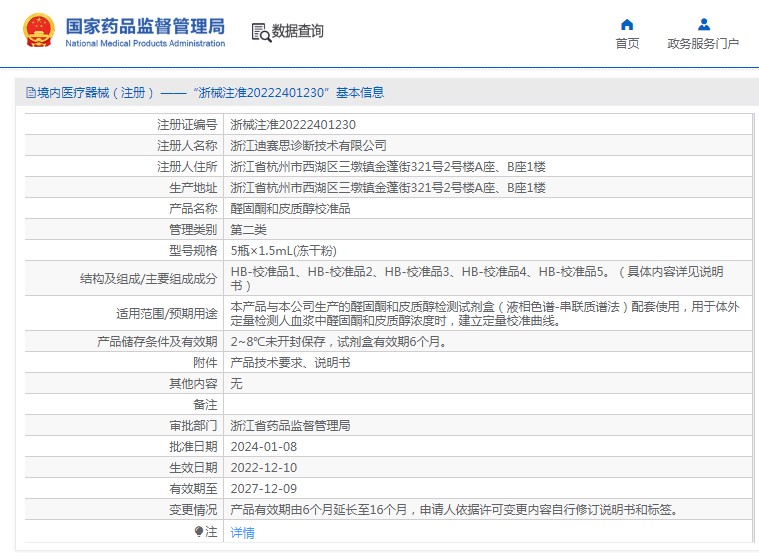The image size is (759, 553).
Task: Select approval date 2024-01-08
Action: [x=264, y=447]
